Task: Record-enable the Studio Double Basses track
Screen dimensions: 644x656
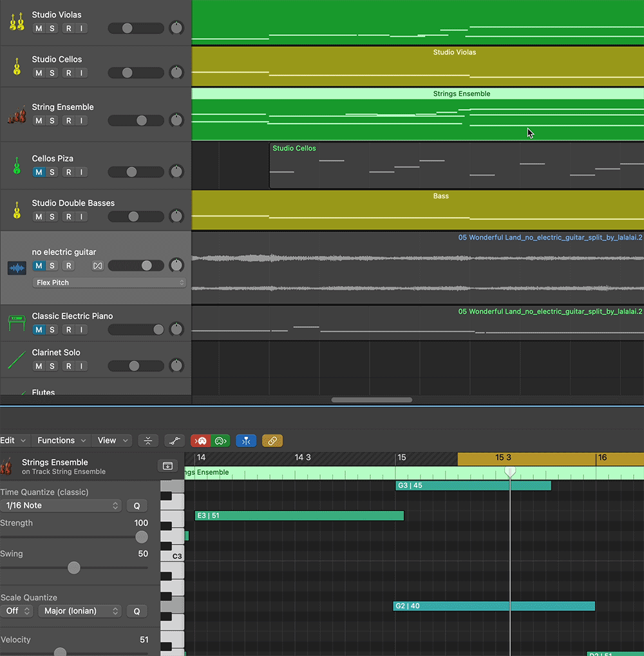Action: pyautogui.click(x=68, y=217)
